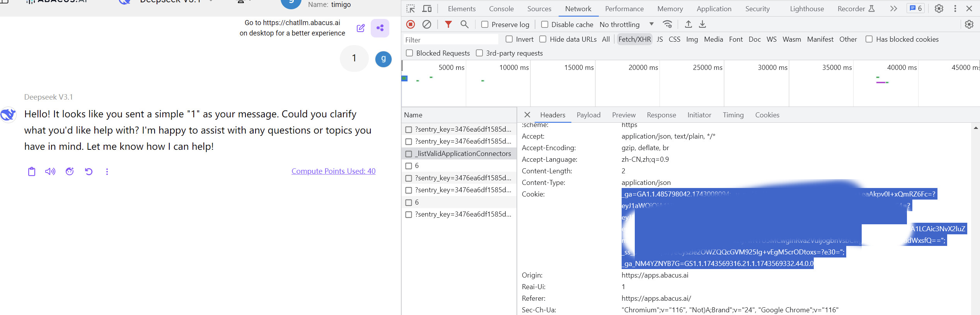Screen dimensions: 980x315
Task: Select the JS resource type filter
Action: [x=660, y=39]
